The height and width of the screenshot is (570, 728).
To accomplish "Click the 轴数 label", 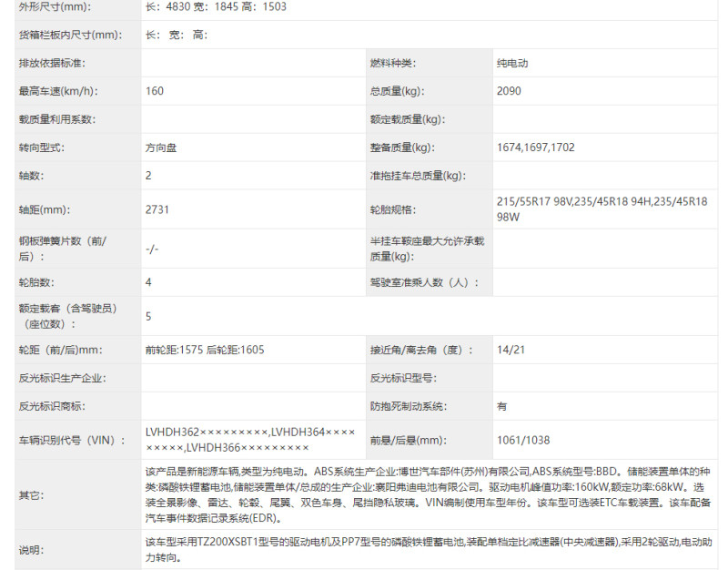I will 31,176.
